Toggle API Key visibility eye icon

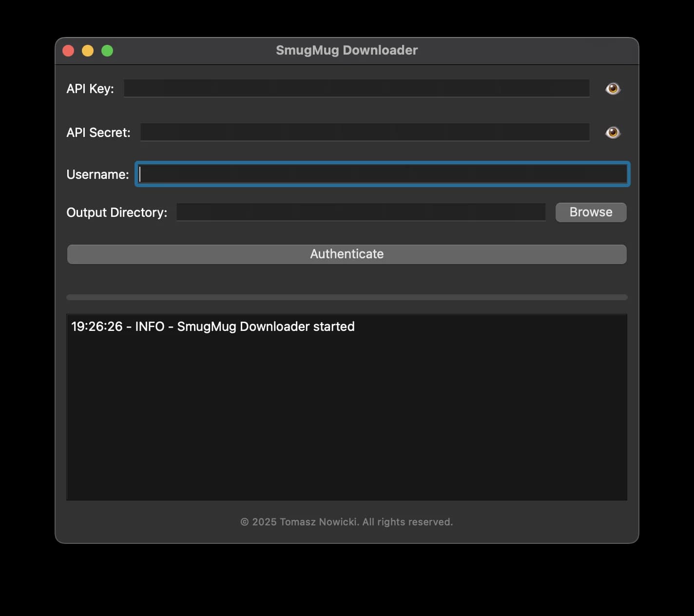[x=613, y=88]
